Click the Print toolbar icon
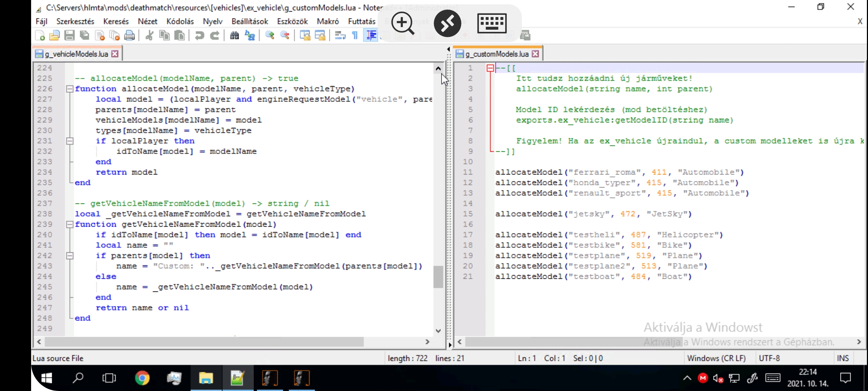 coord(129,35)
